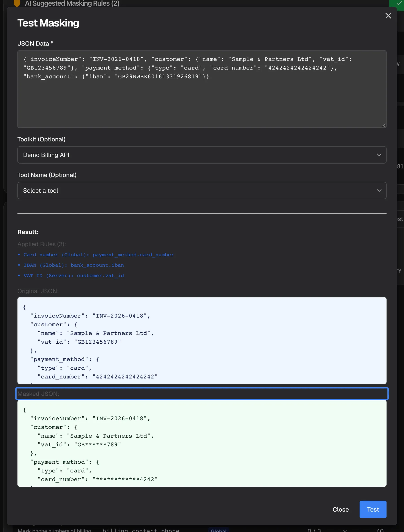Click the invoiceNumber line in the Original JSON block
The image size is (404, 532).
[x=90, y=316]
